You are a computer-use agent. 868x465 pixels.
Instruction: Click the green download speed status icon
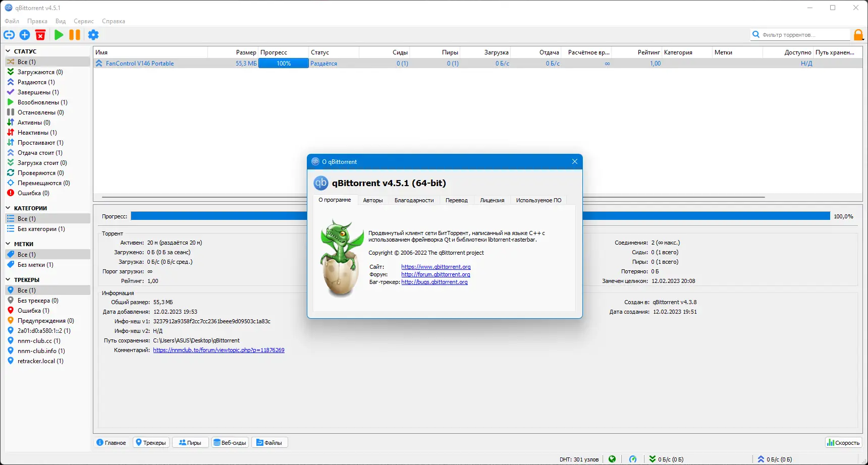pos(653,459)
